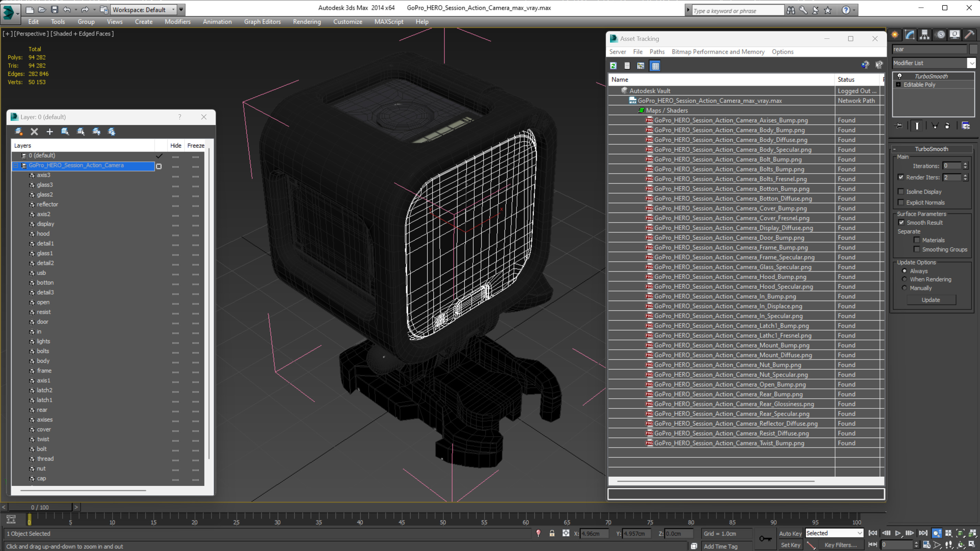This screenshot has width=980, height=551.
Task: Open the Motion command panel tab
Action: (940, 35)
